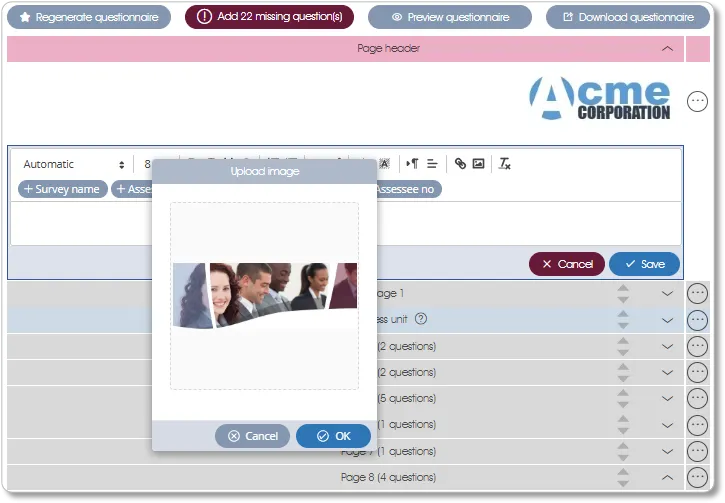Expand the 5 questions page row
The image size is (725, 503).
pos(667,399)
